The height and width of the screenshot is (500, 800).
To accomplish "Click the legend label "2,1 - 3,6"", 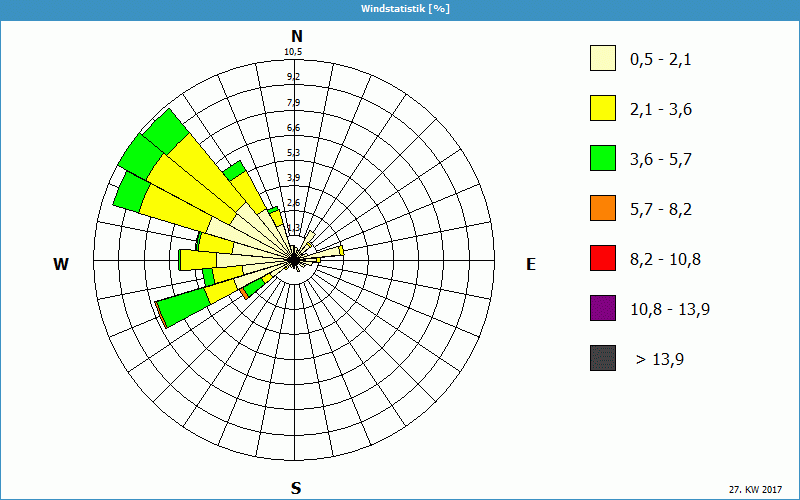I will click(661, 110).
